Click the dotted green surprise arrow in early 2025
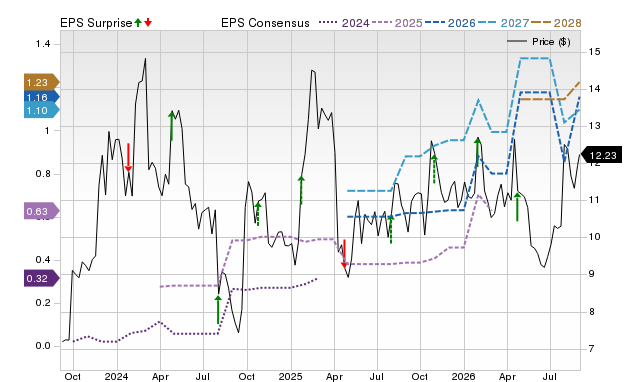 [301, 190]
